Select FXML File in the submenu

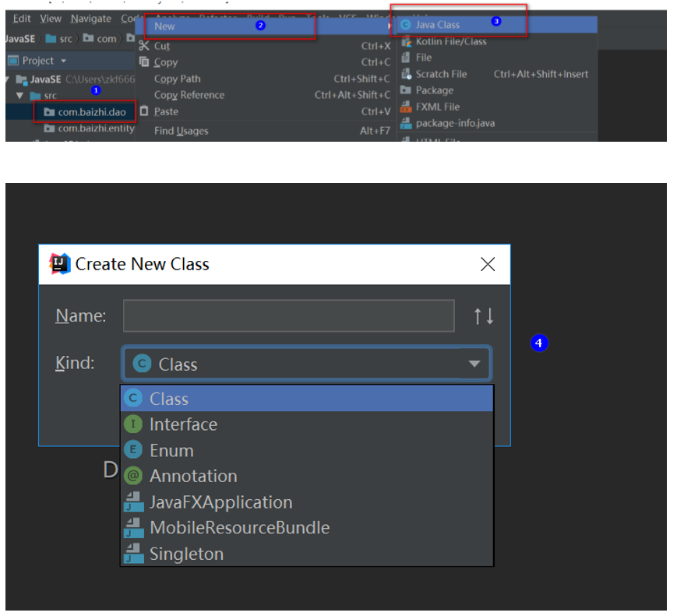[x=497, y=107]
